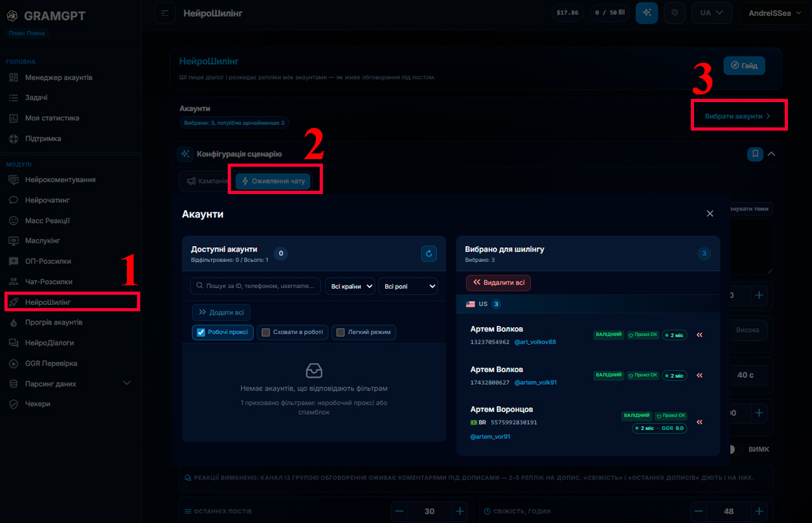Check the Сховати в роботі checkbox
812x523 pixels.
pyautogui.click(x=266, y=332)
